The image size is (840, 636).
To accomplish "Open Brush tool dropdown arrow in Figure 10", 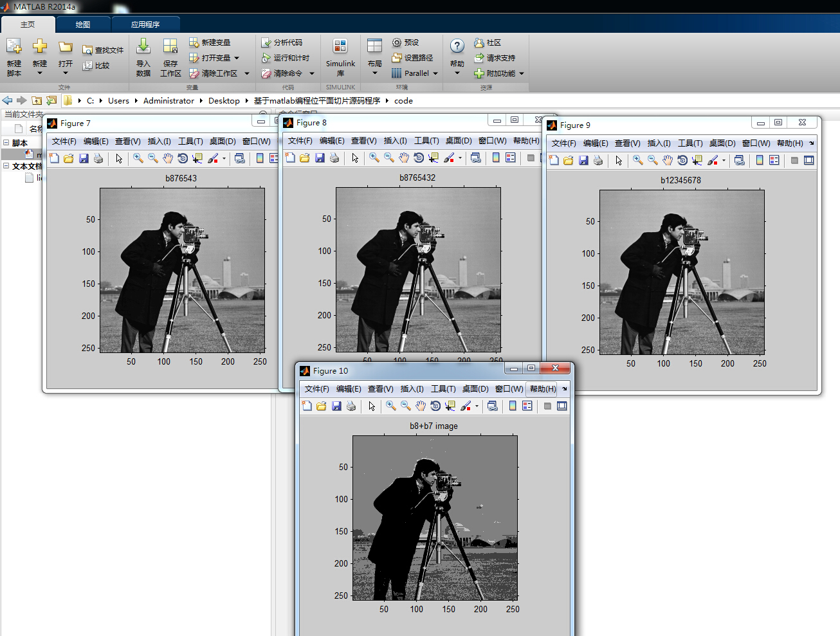I will [477, 406].
